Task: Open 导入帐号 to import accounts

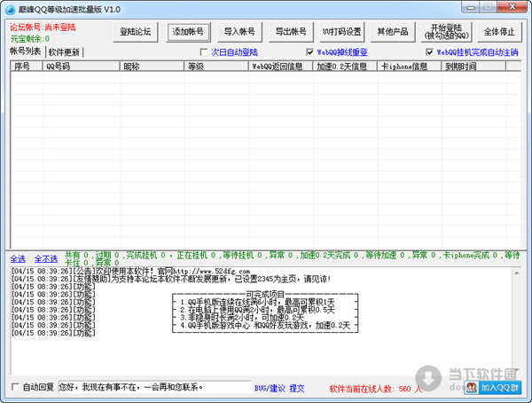Action: click(240, 32)
